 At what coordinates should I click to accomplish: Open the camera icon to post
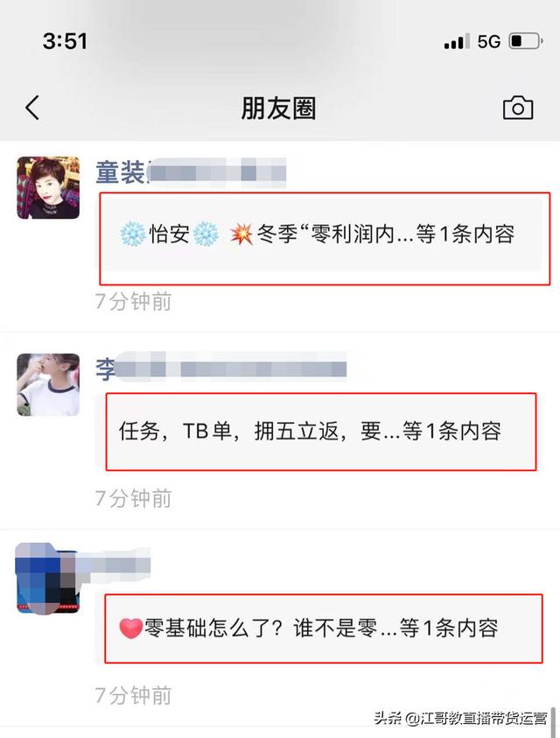[518, 109]
